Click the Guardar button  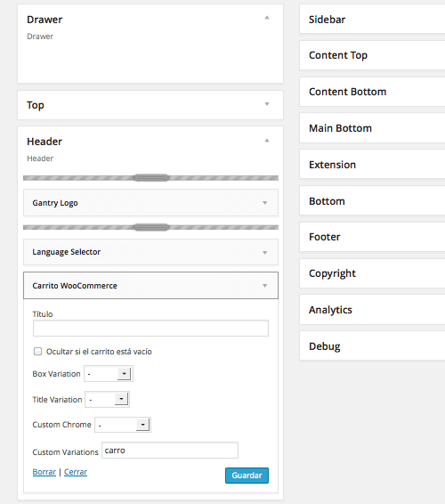point(247,476)
